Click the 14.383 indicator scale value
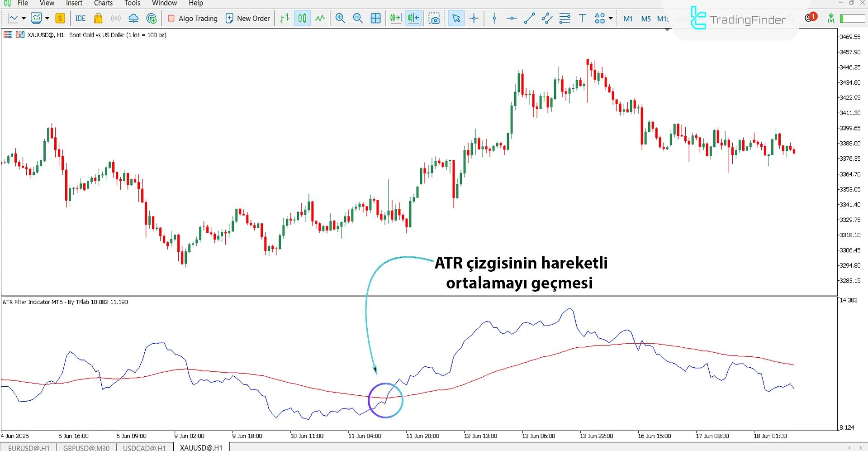 pyautogui.click(x=848, y=300)
